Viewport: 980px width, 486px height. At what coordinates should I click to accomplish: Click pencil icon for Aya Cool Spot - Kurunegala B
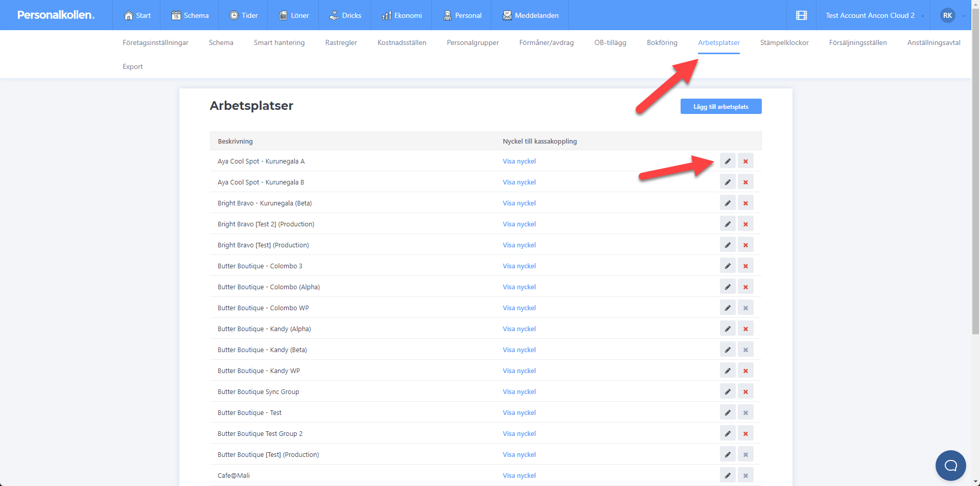(x=728, y=182)
